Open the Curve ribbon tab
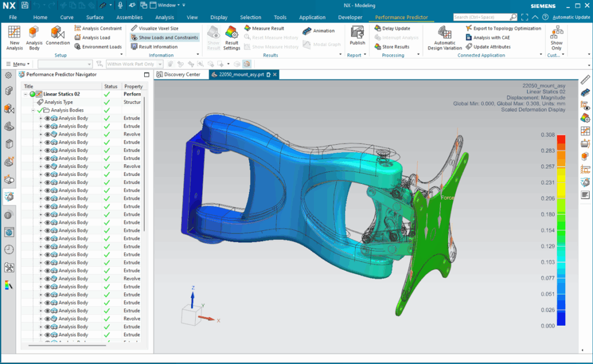This screenshot has height=364, width=593. pyautogui.click(x=67, y=17)
